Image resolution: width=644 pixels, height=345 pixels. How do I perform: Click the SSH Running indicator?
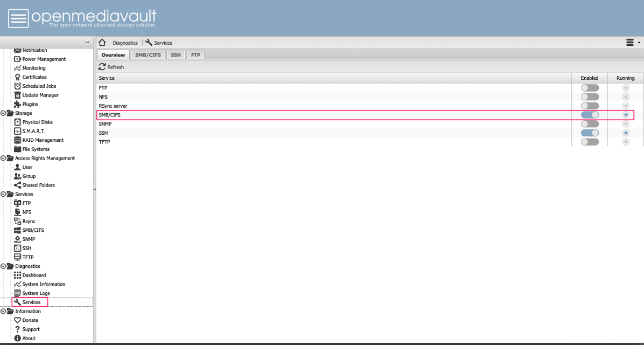626,133
